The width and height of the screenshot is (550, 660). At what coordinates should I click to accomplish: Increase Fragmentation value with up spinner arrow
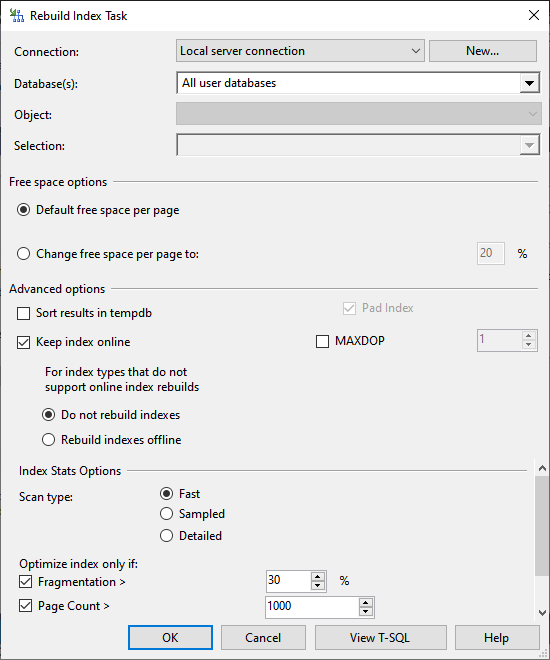coord(318,577)
